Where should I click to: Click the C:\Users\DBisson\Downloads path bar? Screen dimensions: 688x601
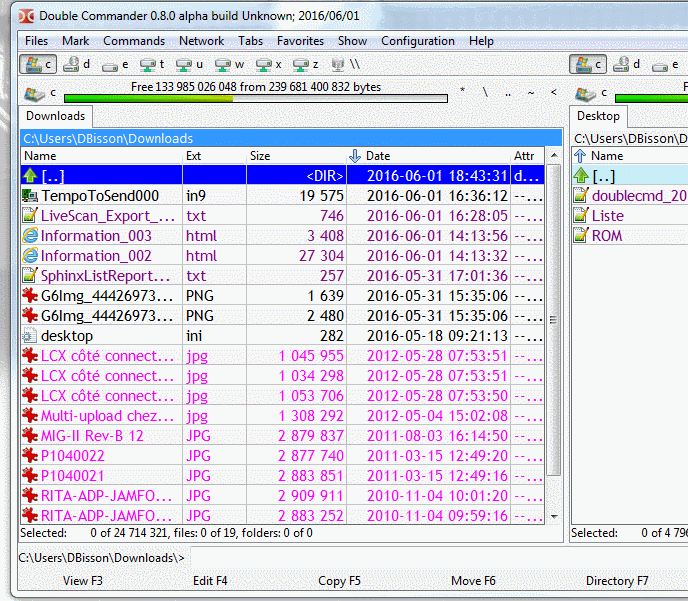pyautogui.click(x=291, y=138)
